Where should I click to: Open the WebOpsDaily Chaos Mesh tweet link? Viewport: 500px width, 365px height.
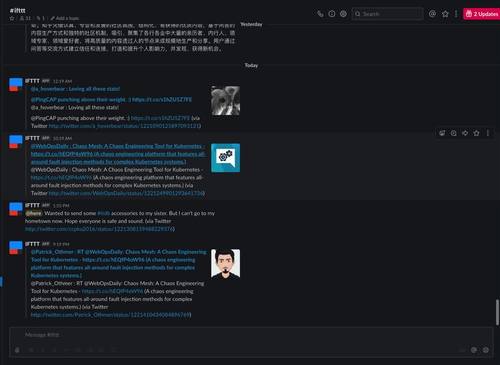coord(126,193)
